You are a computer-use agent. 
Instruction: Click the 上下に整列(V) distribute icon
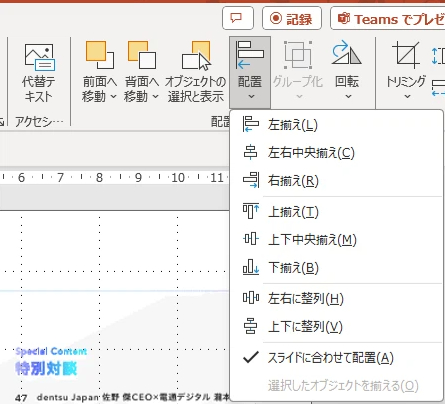[x=251, y=326]
